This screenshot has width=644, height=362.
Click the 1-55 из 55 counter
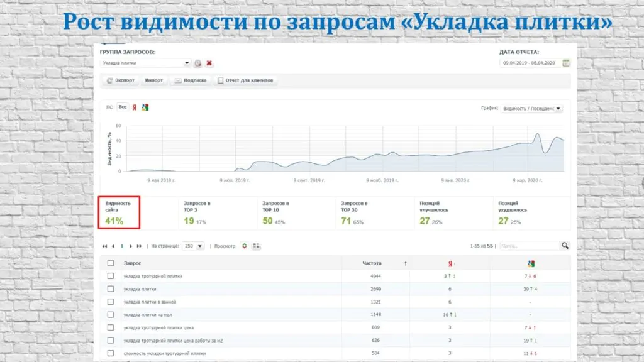coord(481,246)
